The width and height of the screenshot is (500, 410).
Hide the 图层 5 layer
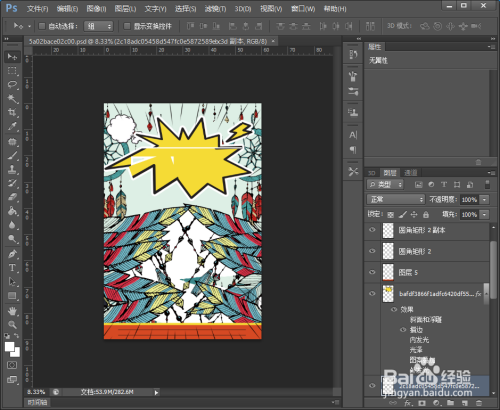tap(372, 272)
